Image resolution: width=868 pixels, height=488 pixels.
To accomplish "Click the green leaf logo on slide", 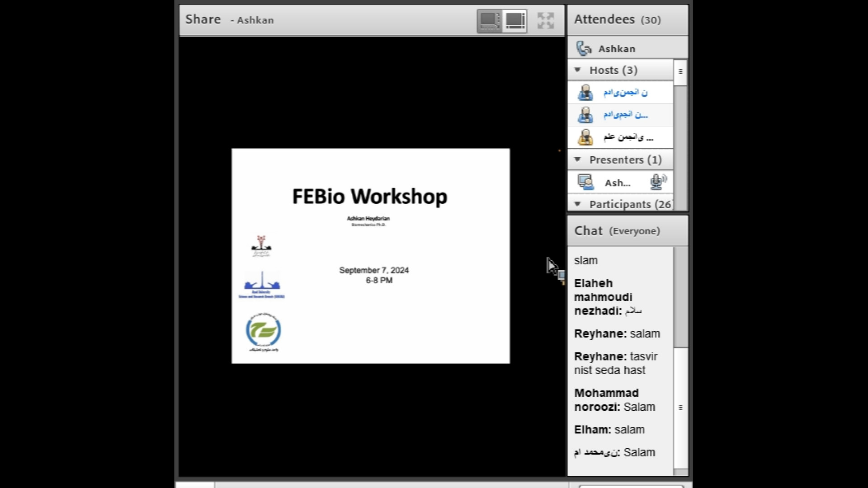I will pyautogui.click(x=263, y=330).
